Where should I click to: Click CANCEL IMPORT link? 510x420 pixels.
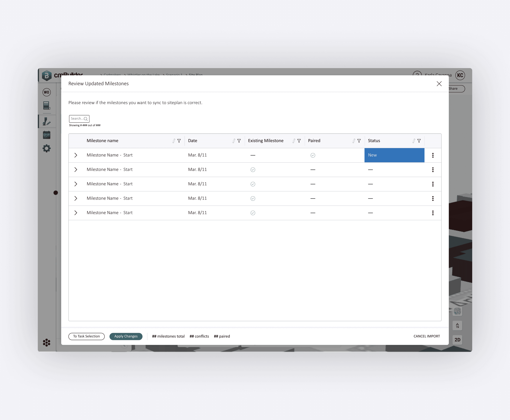coord(427,336)
